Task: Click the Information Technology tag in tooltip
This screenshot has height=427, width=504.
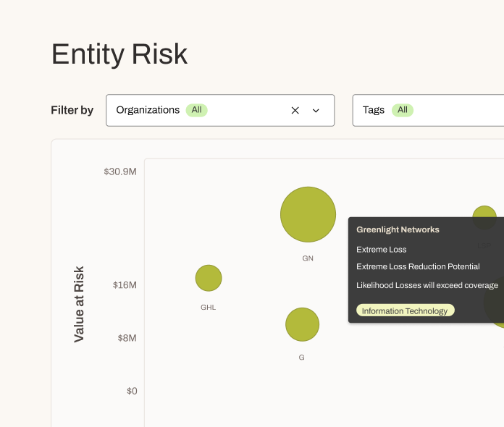Action: coord(405,310)
